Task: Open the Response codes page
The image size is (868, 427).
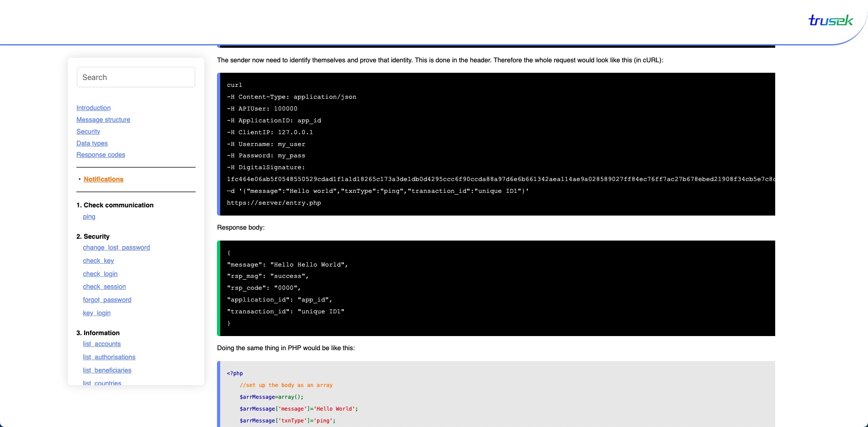Action: 101,155
